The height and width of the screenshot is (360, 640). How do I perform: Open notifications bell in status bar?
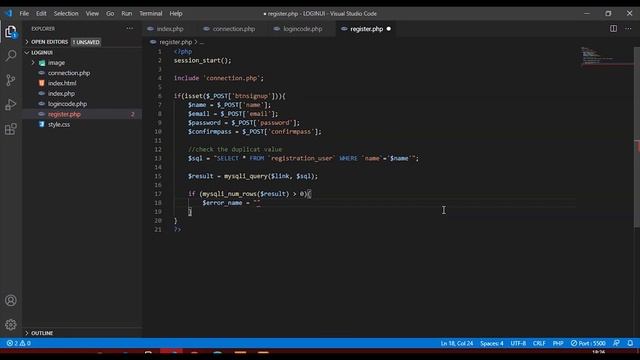pos(630,343)
